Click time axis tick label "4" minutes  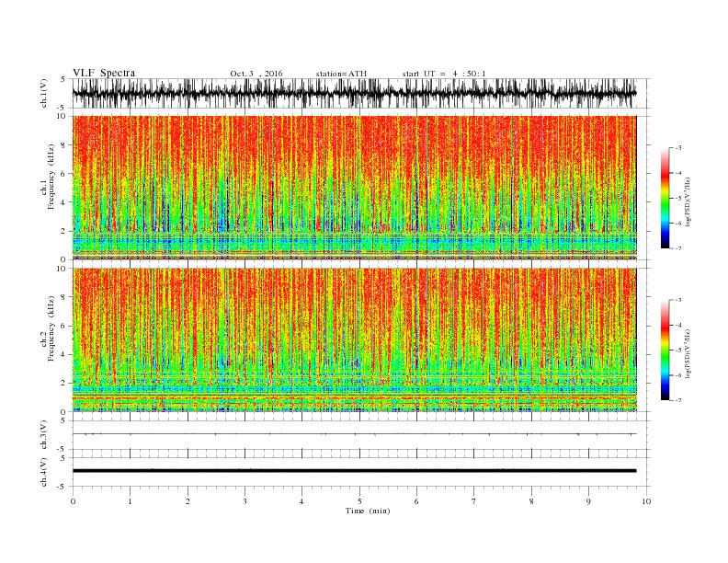(x=301, y=501)
